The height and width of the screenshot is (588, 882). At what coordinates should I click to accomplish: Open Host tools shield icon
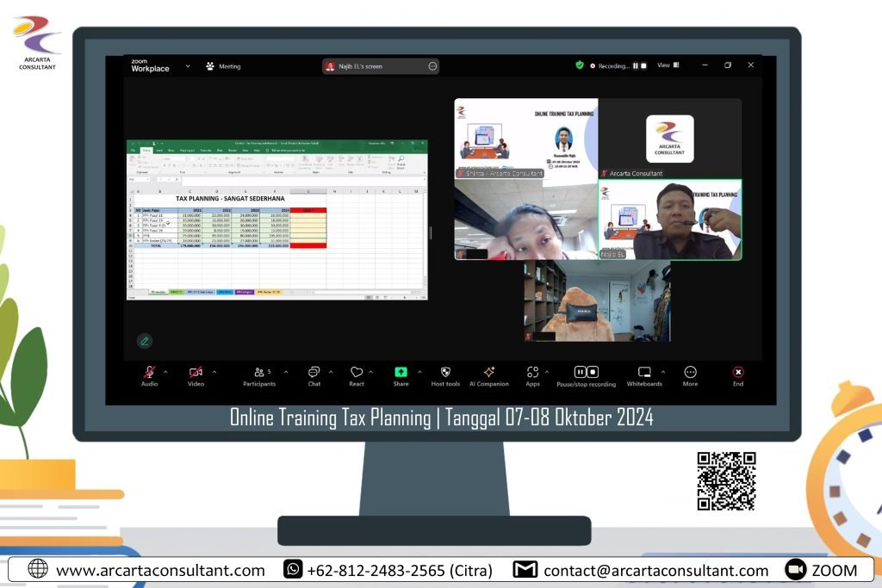pos(445,374)
